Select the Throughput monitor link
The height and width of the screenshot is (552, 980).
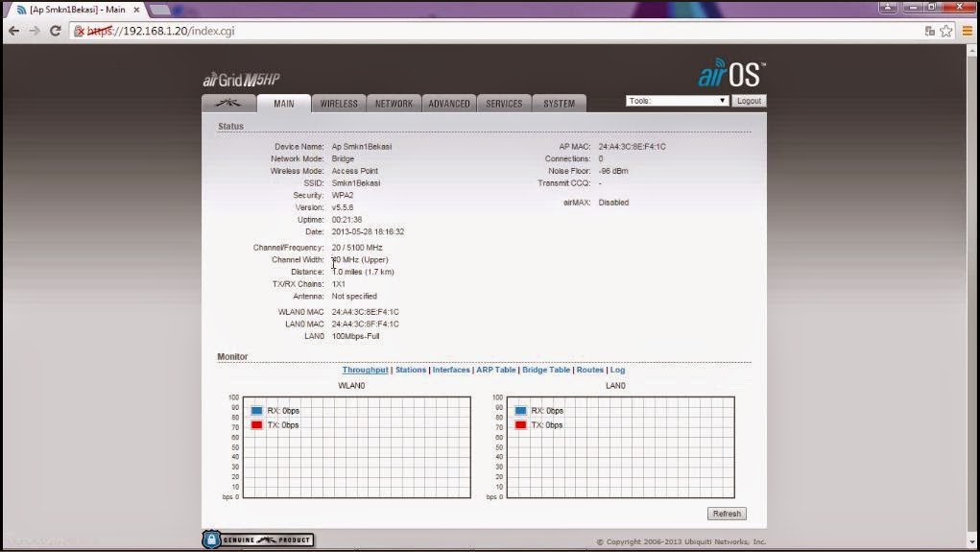coord(365,371)
